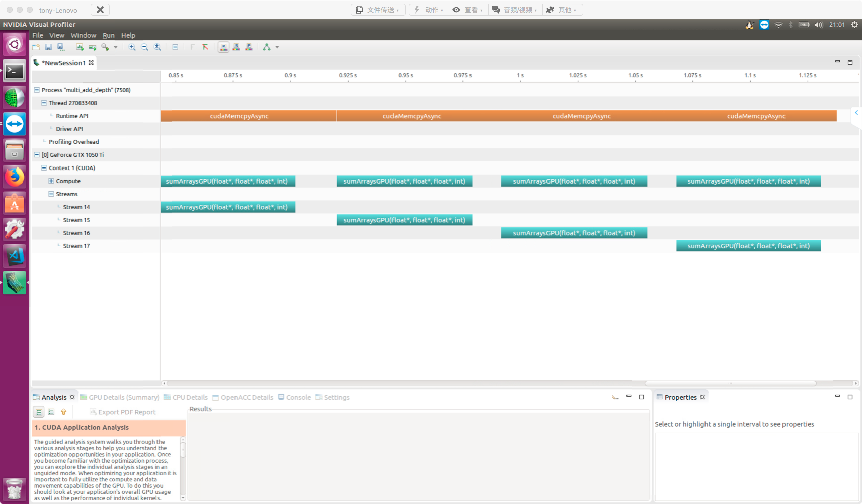Click the new session toolbar icon
Screen dimensions: 862x504
[36, 47]
